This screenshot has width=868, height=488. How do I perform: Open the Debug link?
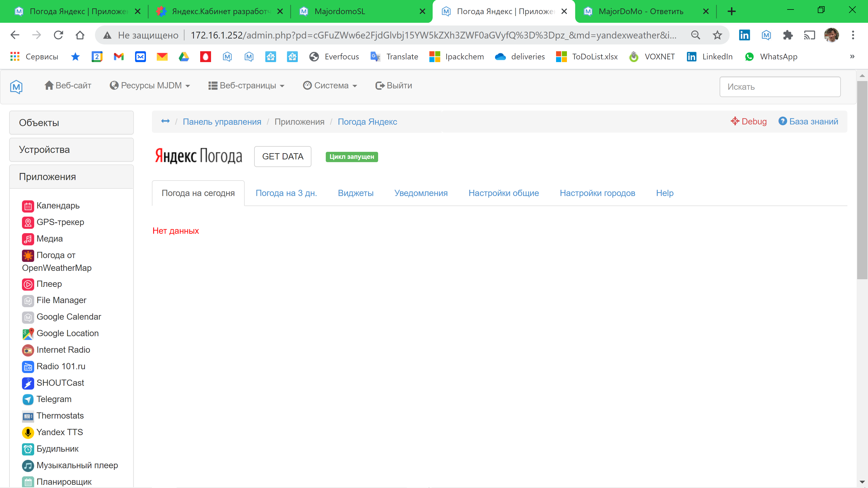[x=749, y=121]
